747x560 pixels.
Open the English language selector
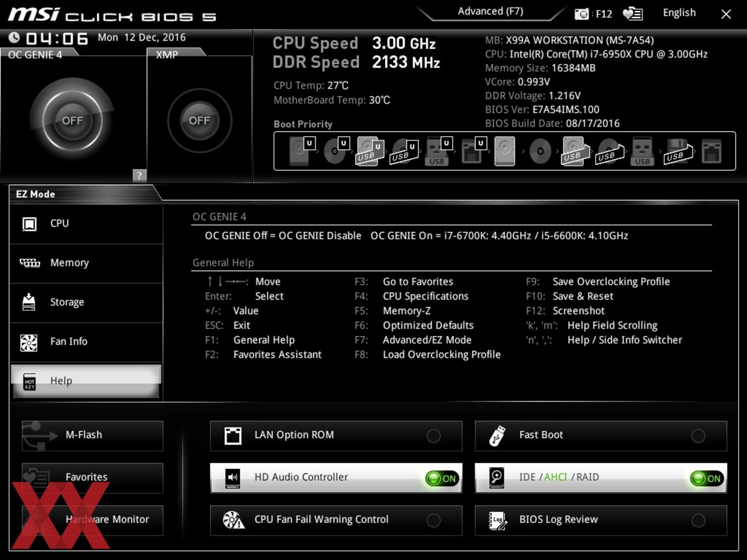pyautogui.click(x=679, y=13)
